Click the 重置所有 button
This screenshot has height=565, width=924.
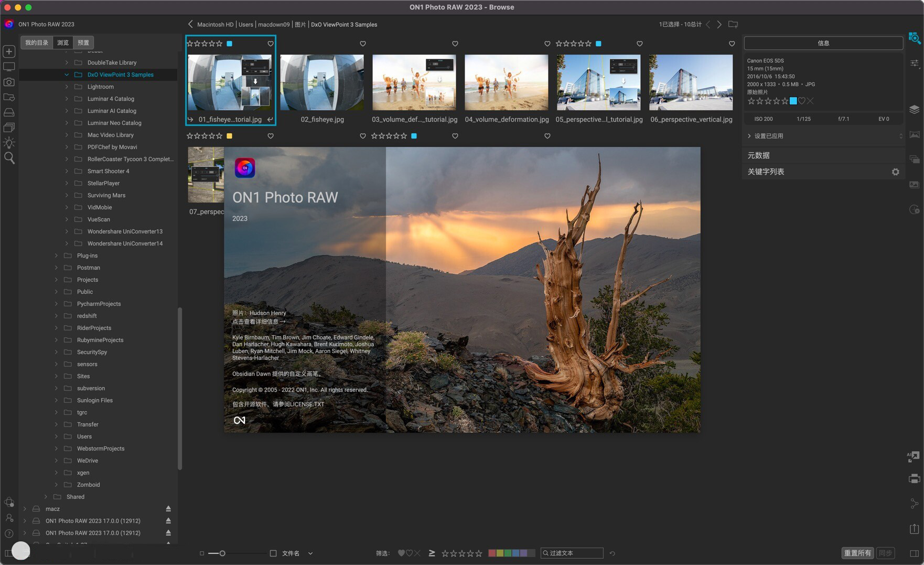[x=857, y=553]
